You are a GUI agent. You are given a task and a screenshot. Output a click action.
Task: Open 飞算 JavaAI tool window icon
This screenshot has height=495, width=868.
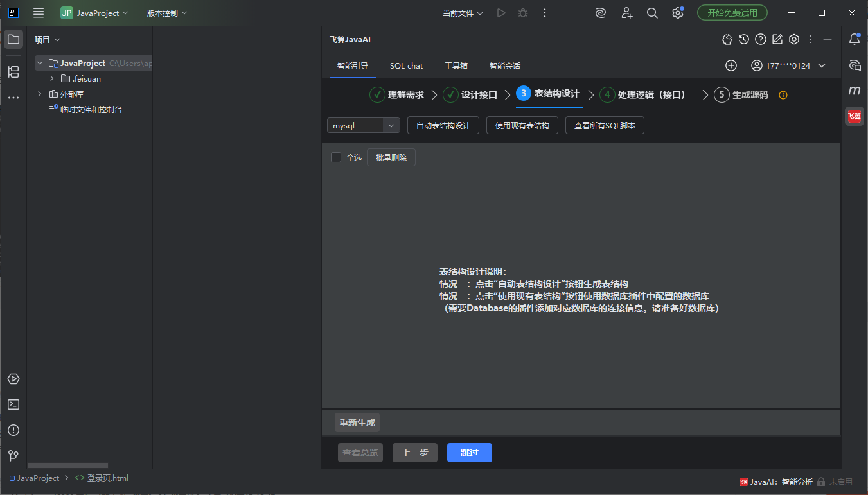[x=855, y=116]
